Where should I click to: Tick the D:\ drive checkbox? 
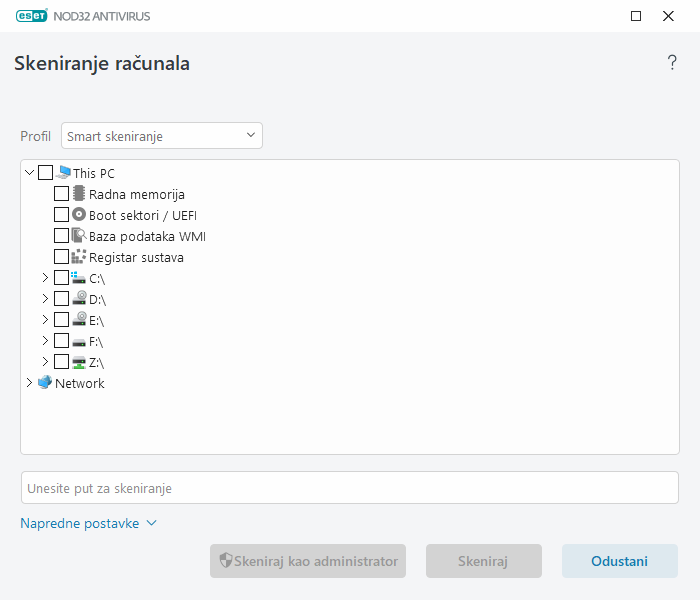(62, 299)
